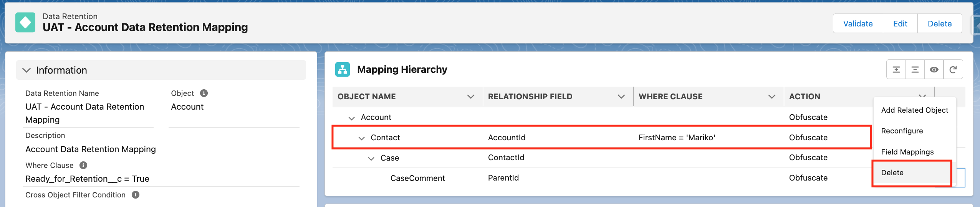
Task: Collapse the Contact tree row
Action: [361, 138]
